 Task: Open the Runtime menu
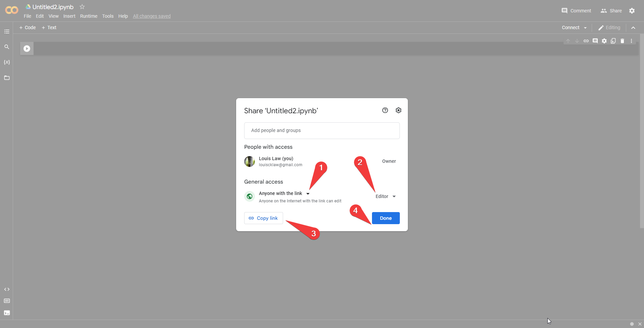89,16
